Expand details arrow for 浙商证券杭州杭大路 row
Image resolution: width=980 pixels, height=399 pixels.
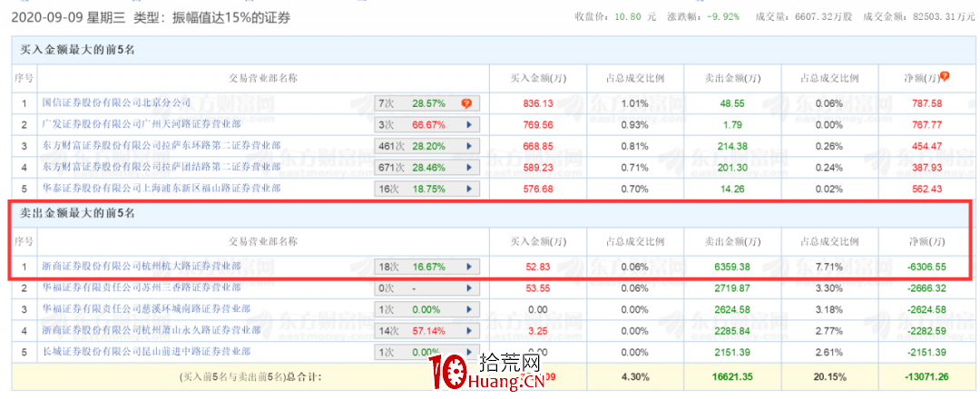pyautogui.click(x=469, y=267)
